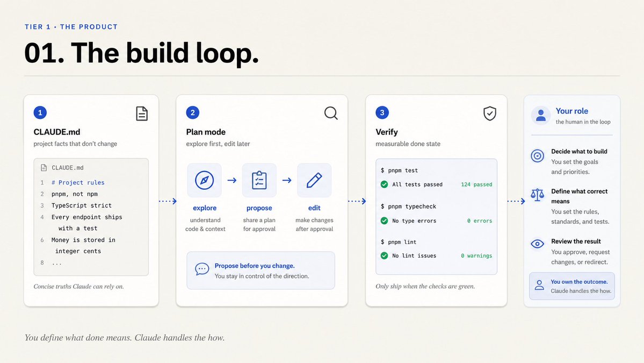Click the balance scales icon beside Define what correct means
The image size is (644, 363).
(537, 195)
